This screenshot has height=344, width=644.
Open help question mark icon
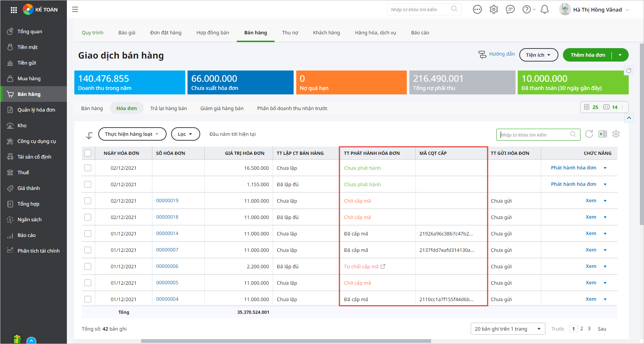pyautogui.click(x=526, y=9)
